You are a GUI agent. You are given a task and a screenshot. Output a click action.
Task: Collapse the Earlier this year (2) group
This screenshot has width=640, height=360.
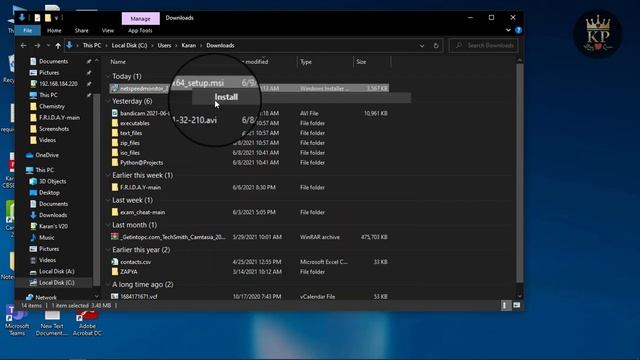(x=108, y=250)
